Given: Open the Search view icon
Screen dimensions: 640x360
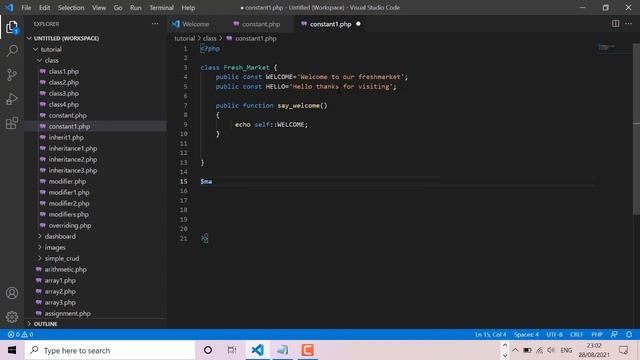Looking at the screenshot, I should point(12,51).
